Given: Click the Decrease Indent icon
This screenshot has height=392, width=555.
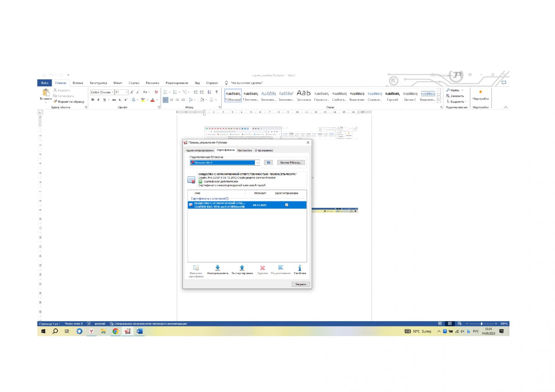Looking at the screenshot, I should (x=195, y=92).
